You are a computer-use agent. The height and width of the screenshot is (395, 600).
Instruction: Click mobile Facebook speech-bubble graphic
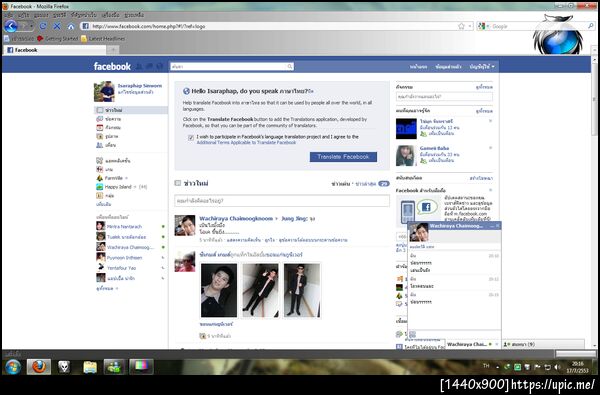[426, 207]
